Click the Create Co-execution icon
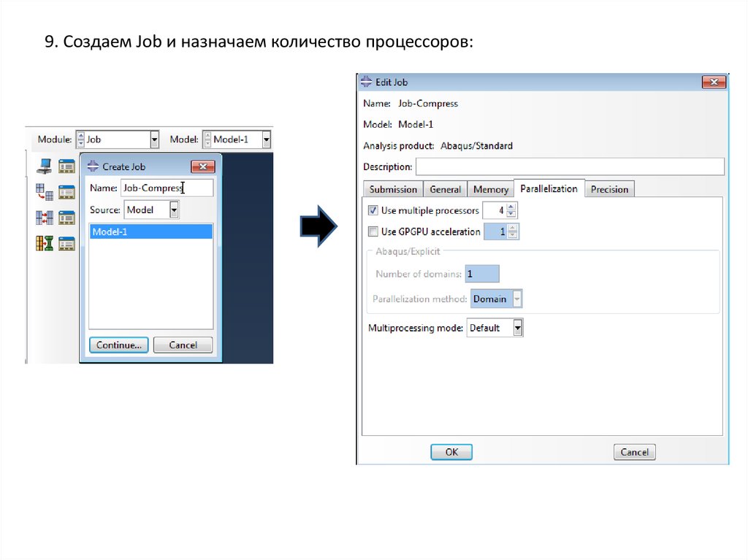748x560 pixels. 45,218
